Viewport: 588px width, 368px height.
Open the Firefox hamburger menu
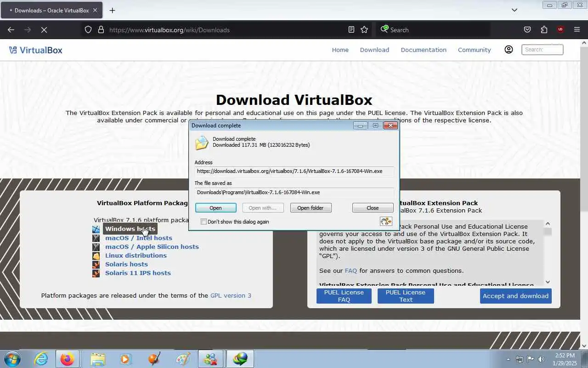point(577,30)
